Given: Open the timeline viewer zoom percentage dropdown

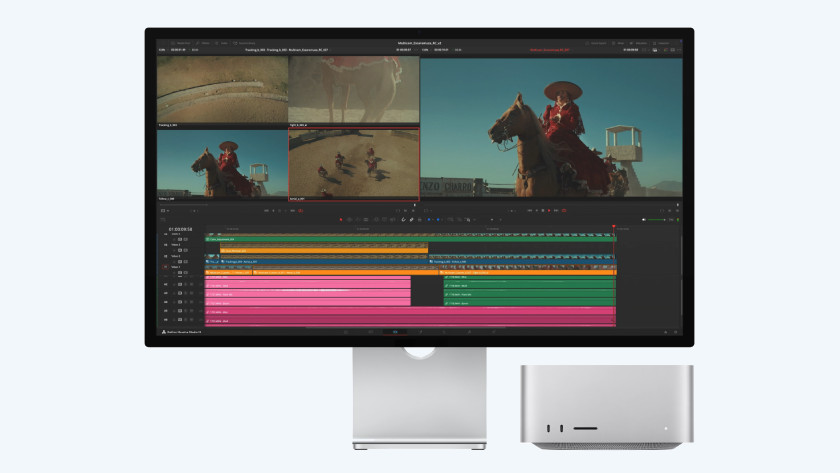Looking at the screenshot, I should (x=425, y=50).
